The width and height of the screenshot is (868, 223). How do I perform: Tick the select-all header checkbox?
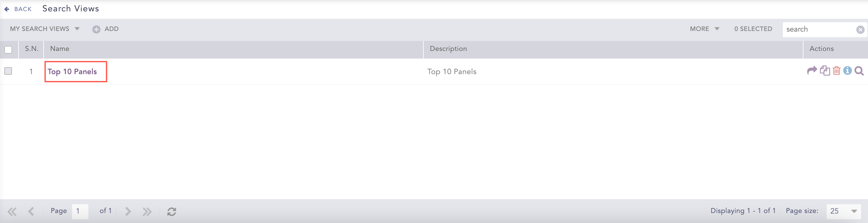point(8,50)
